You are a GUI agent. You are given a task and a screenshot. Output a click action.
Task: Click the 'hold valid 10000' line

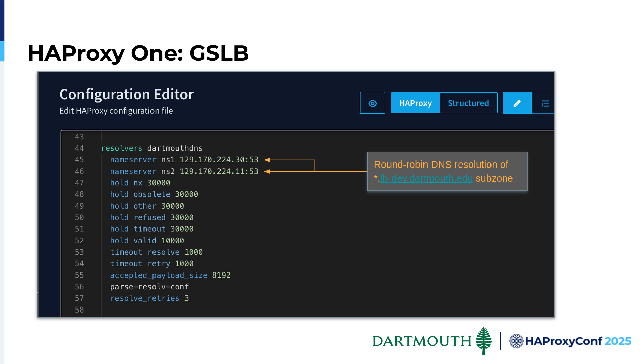(147, 241)
